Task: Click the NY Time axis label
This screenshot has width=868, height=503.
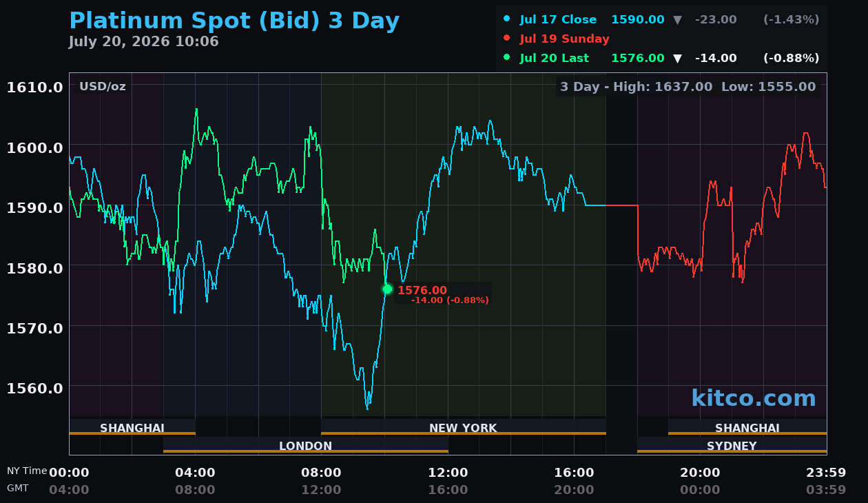Action: 28,471
